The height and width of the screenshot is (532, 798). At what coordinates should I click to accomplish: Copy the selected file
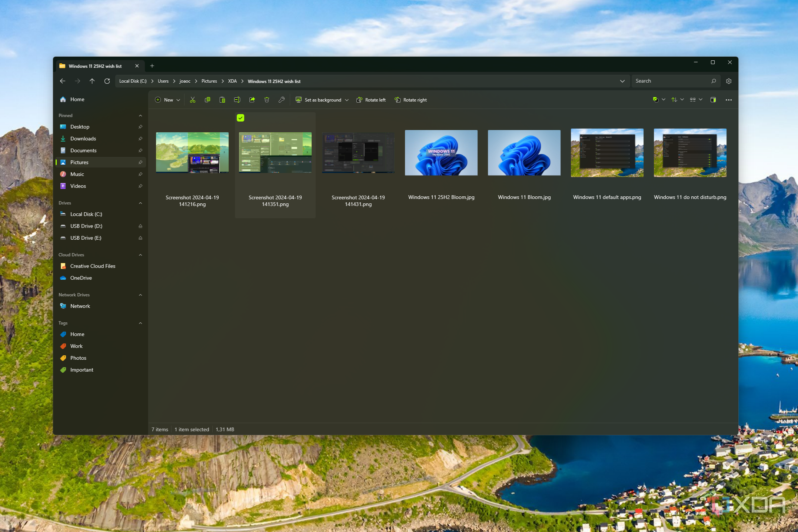click(x=207, y=100)
